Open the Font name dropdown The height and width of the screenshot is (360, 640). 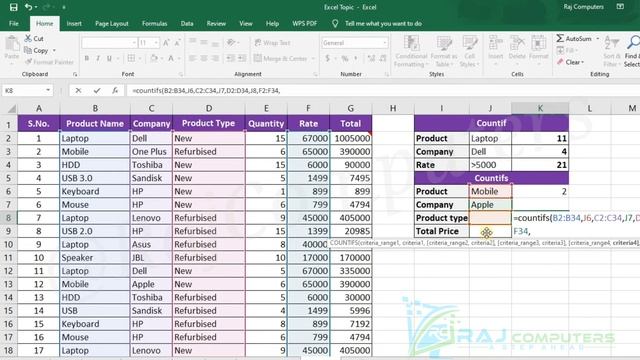[134, 43]
